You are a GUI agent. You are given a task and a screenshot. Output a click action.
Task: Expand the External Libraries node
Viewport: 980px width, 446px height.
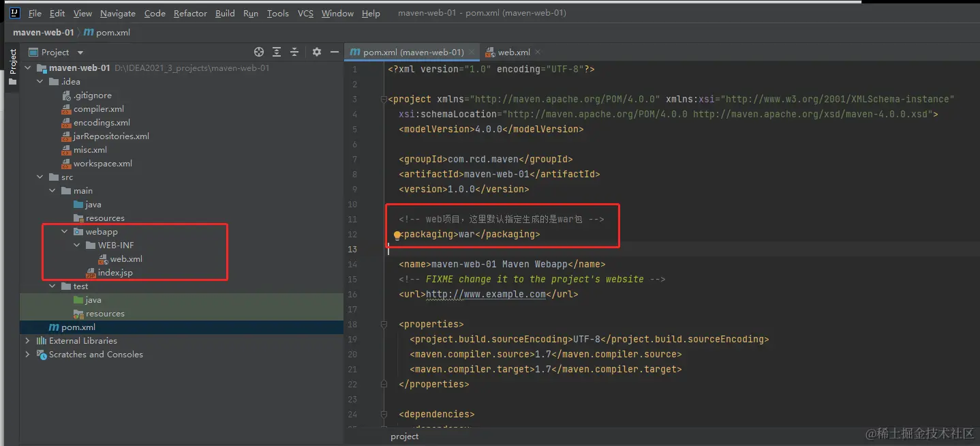(28, 341)
